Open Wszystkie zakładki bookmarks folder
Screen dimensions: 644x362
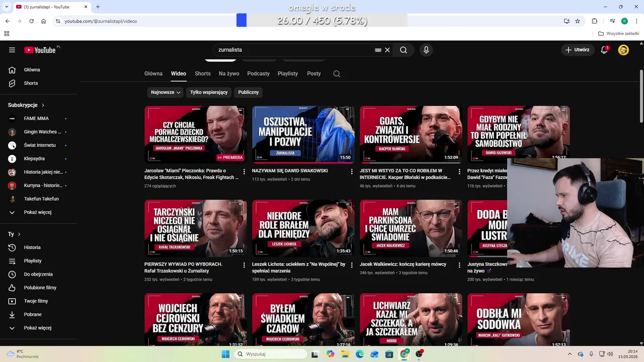click(619, 34)
